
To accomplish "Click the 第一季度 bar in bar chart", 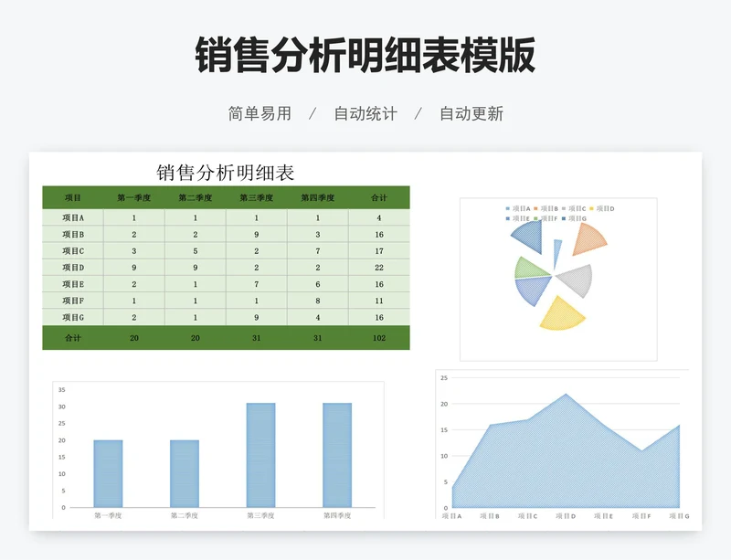I will point(108,474).
